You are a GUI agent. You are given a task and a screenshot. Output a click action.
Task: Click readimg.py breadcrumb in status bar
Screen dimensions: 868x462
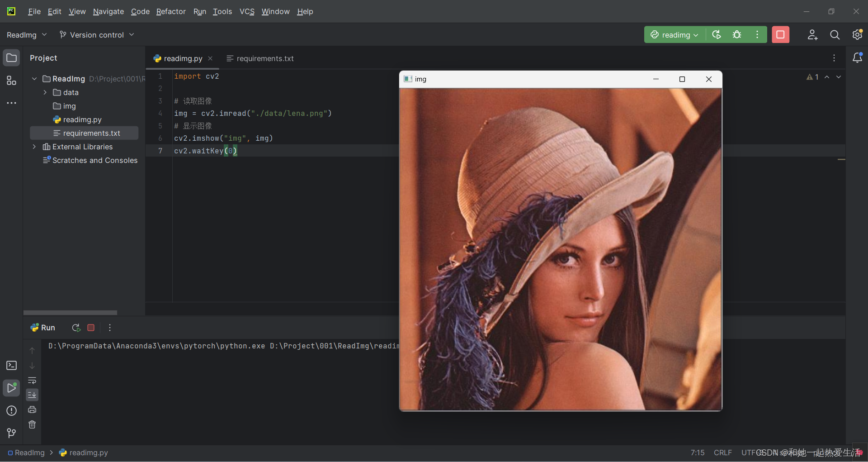[84, 452]
